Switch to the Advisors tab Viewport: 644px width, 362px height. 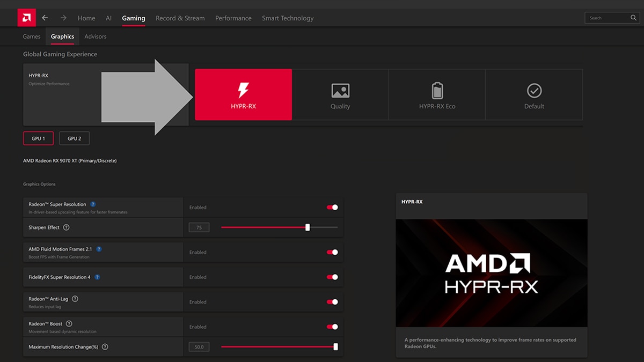[x=96, y=36]
